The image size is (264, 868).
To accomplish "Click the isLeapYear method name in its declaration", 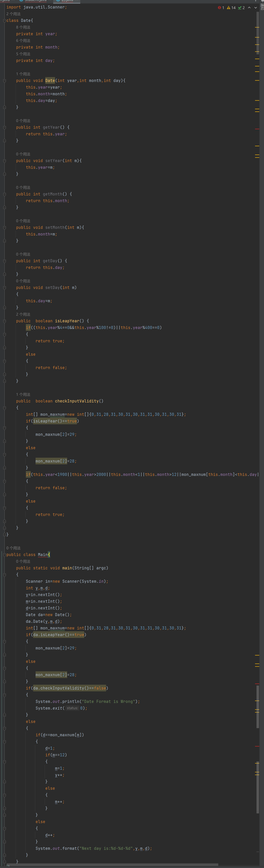I will tap(67, 321).
